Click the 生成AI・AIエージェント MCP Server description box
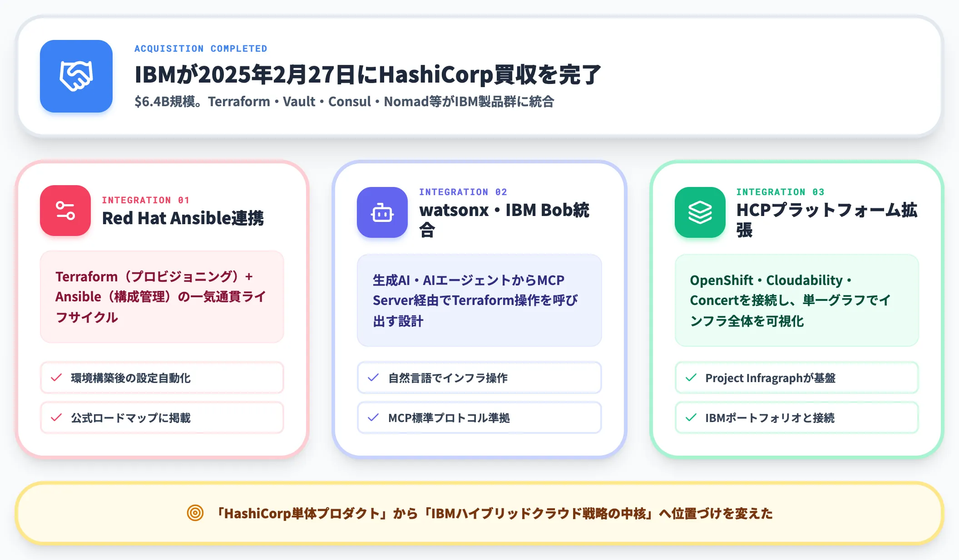This screenshot has height=560, width=959. point(479,300)
